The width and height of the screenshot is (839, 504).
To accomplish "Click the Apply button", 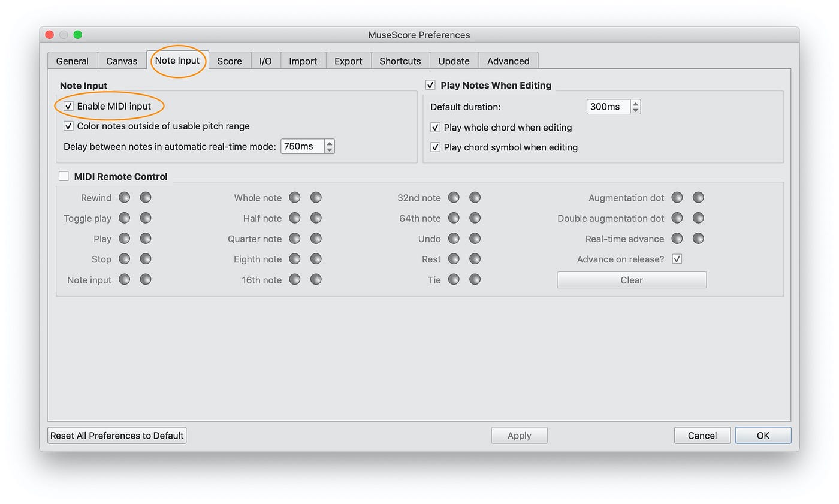I will coord(520,436).
